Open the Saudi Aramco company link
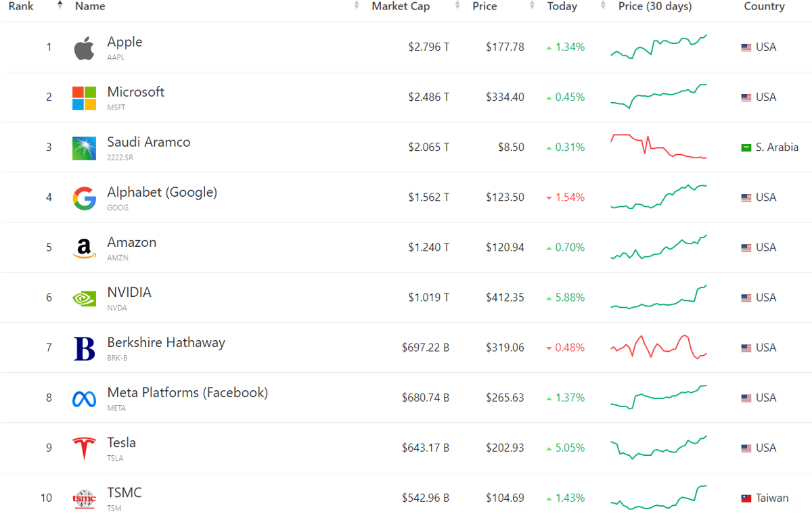This screenshot has width=812, height=514. [149, 142]
